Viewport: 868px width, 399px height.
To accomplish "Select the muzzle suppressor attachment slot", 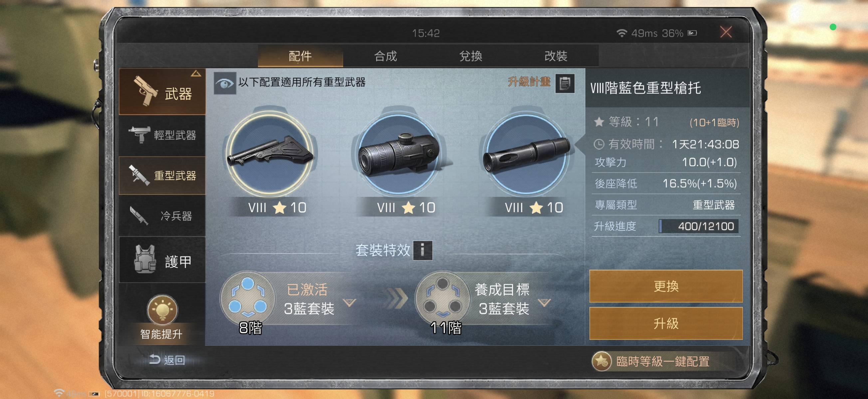I will tap(527, 154).
